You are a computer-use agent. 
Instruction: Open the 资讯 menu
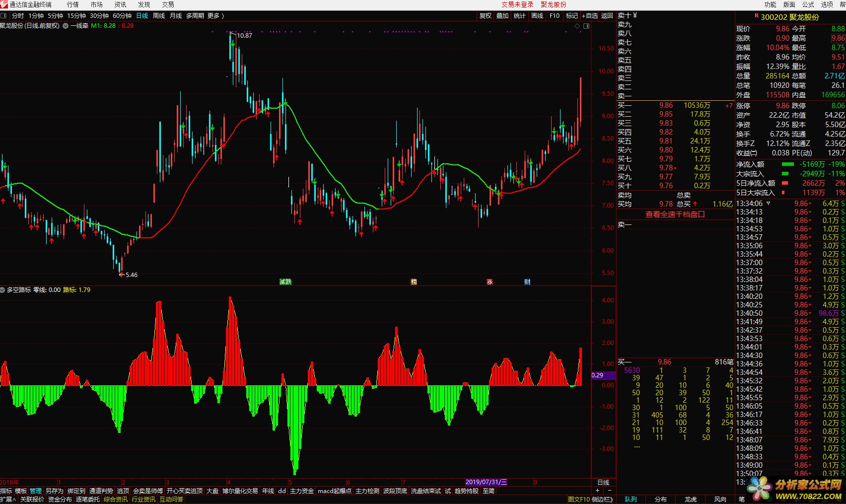pyautogui.click(x=121, y=4)
